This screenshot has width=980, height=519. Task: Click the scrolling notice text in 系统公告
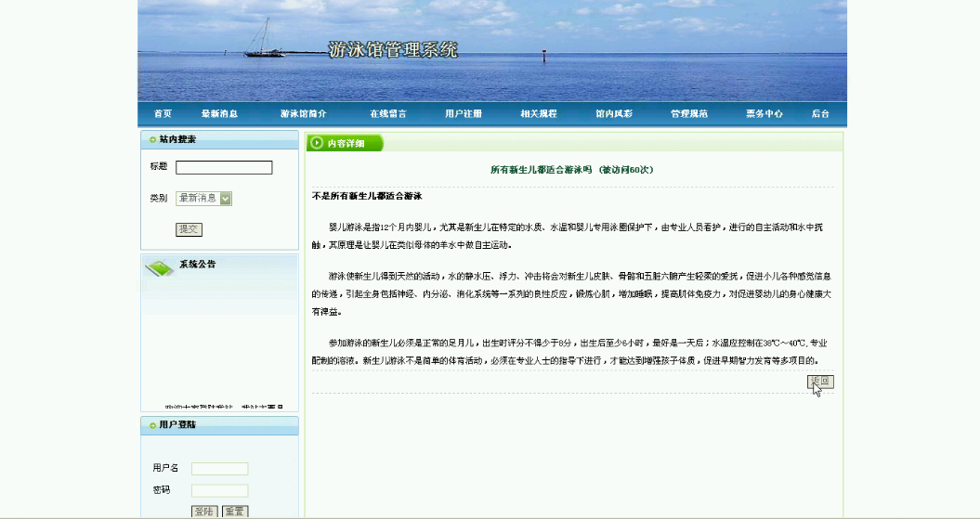click(224, 407)
